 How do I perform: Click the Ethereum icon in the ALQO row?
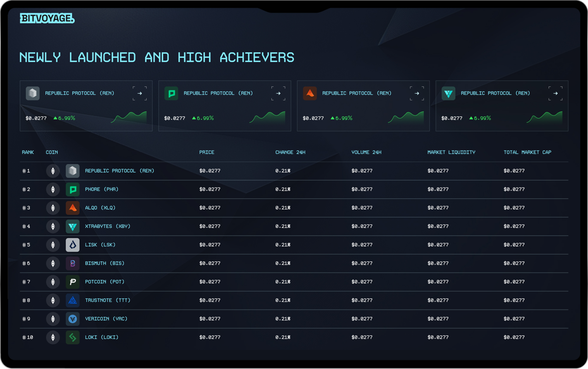pyautogui.click(x=53, y=208)
